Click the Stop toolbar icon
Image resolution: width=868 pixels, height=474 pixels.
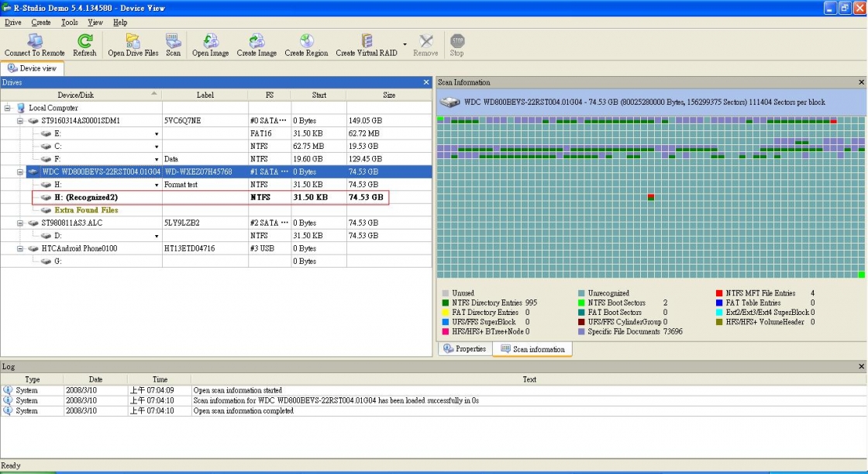pos(457,45)
